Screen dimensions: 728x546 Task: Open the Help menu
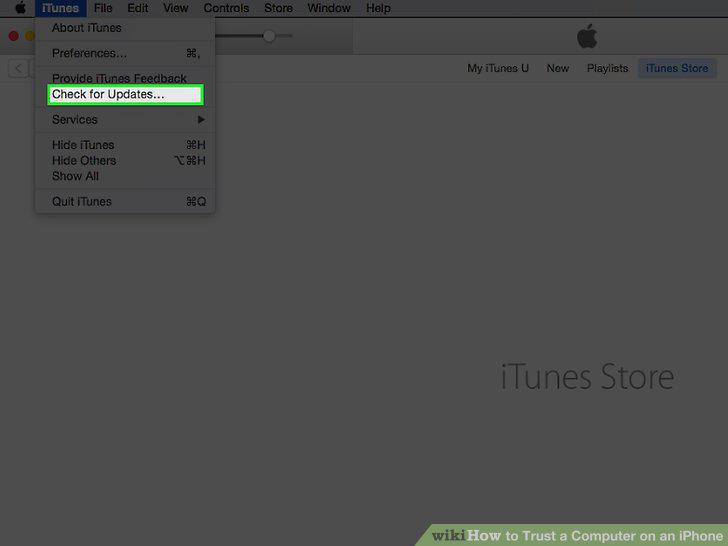[378, 8]
